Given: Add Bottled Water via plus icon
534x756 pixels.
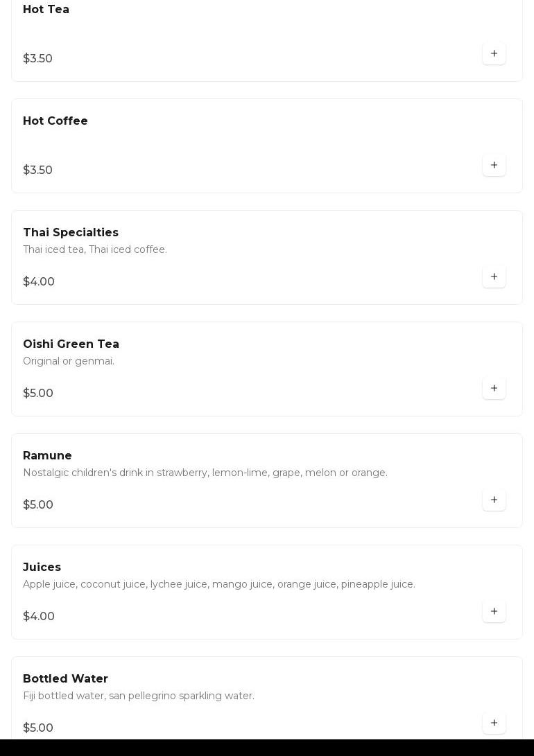Looking at the screenshot, I should click(x=494, y=723).
